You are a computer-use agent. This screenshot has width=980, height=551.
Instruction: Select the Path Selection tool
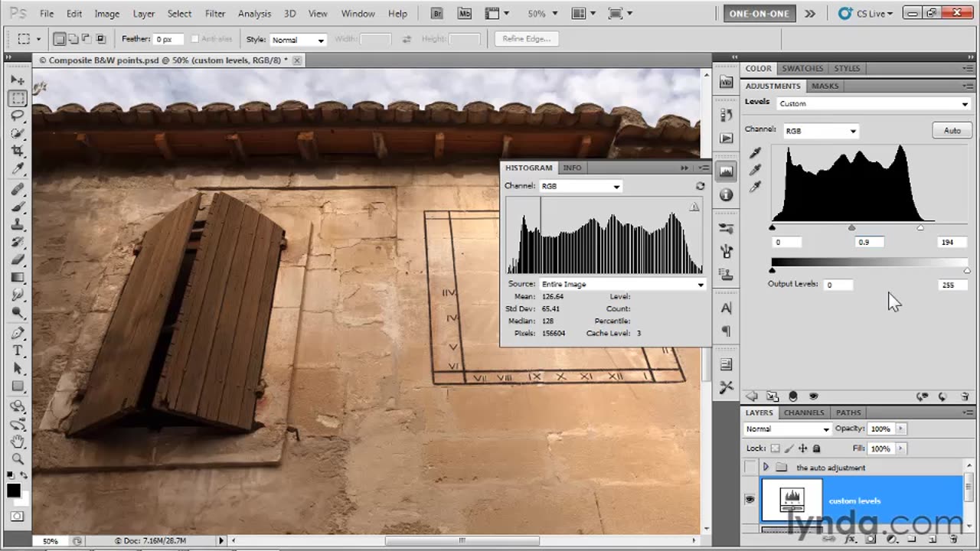pos(18,369)
